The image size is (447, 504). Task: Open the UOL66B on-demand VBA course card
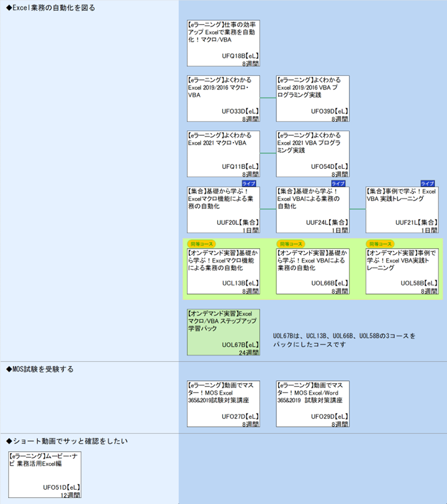click(x=312, y=271)
